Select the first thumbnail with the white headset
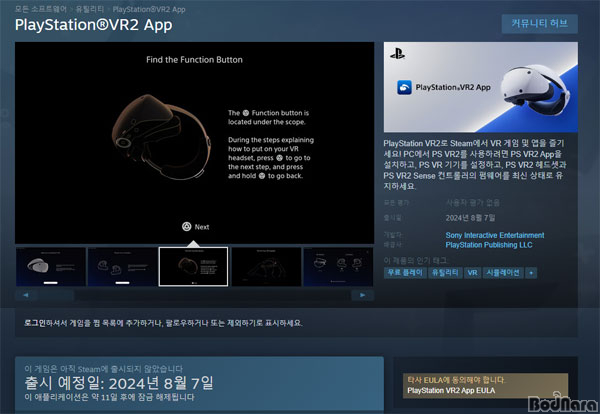The image size is (600, 414). tap(51, 267)
